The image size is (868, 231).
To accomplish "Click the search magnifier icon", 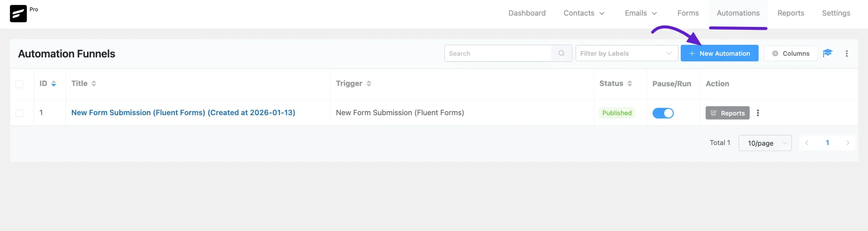I will click(561, 53).
